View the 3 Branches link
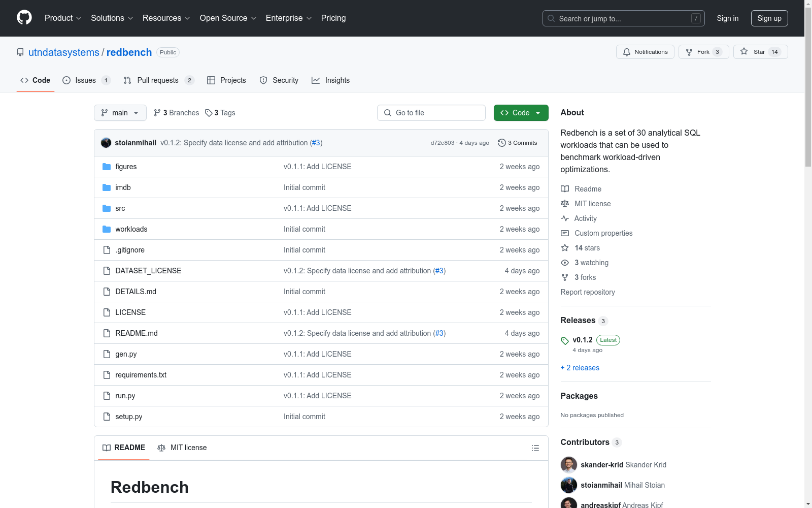Screen dimensions: 812x508 coord(177,113)
